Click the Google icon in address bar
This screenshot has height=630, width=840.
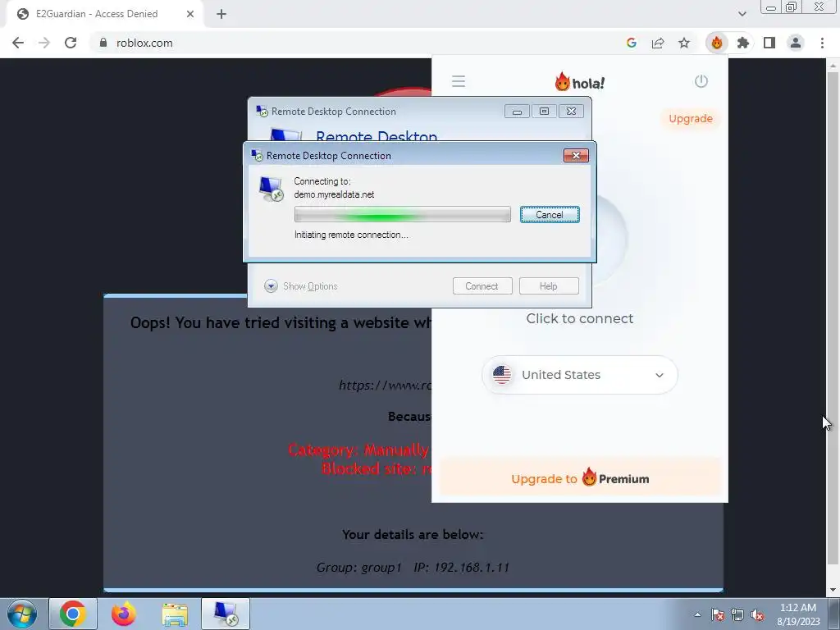(x=632, y=43)
